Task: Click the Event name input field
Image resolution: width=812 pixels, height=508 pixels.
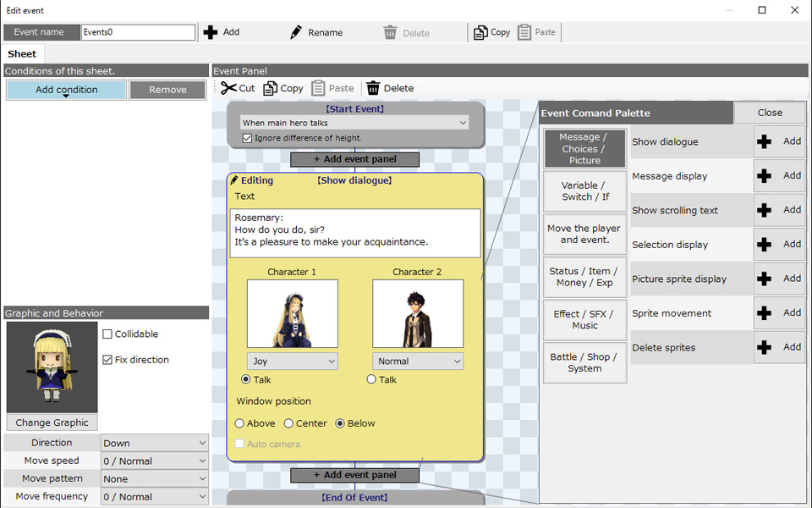Action: point(138,32)
